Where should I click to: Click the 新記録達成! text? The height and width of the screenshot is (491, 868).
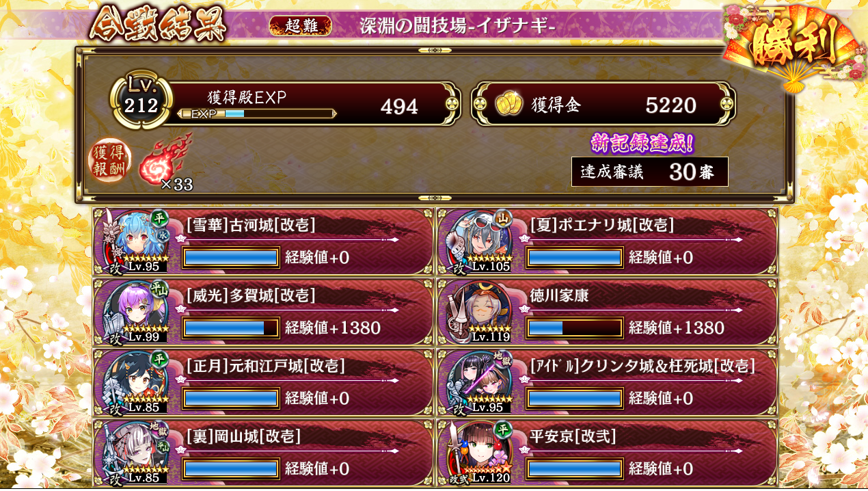click(x=642, y=143)
